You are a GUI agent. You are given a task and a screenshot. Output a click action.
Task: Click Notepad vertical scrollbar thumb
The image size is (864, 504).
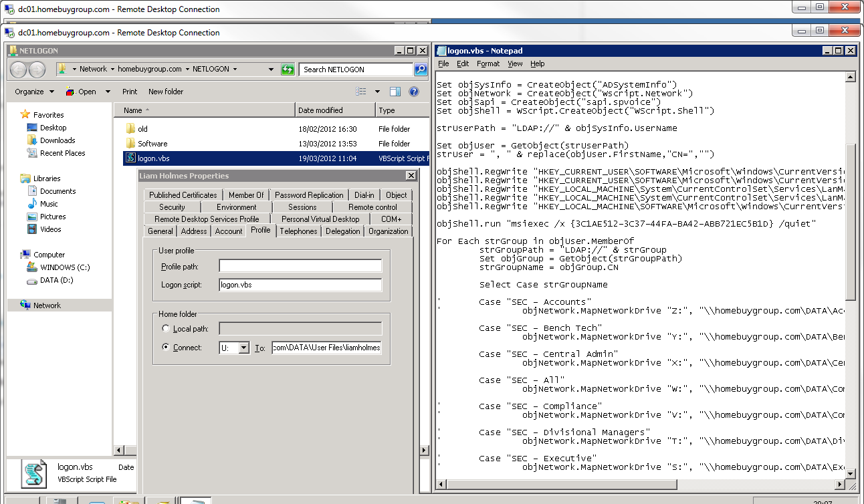click(851, 222)
